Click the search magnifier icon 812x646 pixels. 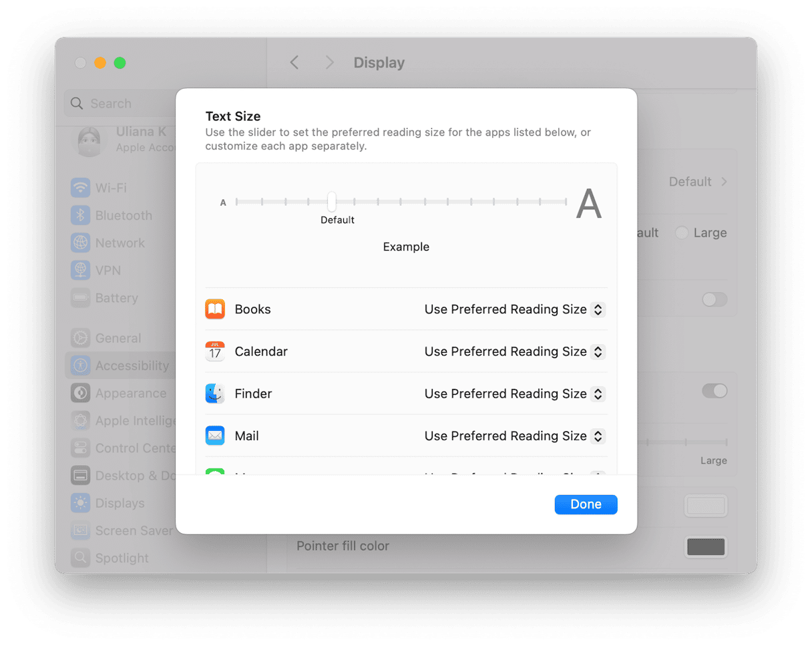(x=77, y=104)
